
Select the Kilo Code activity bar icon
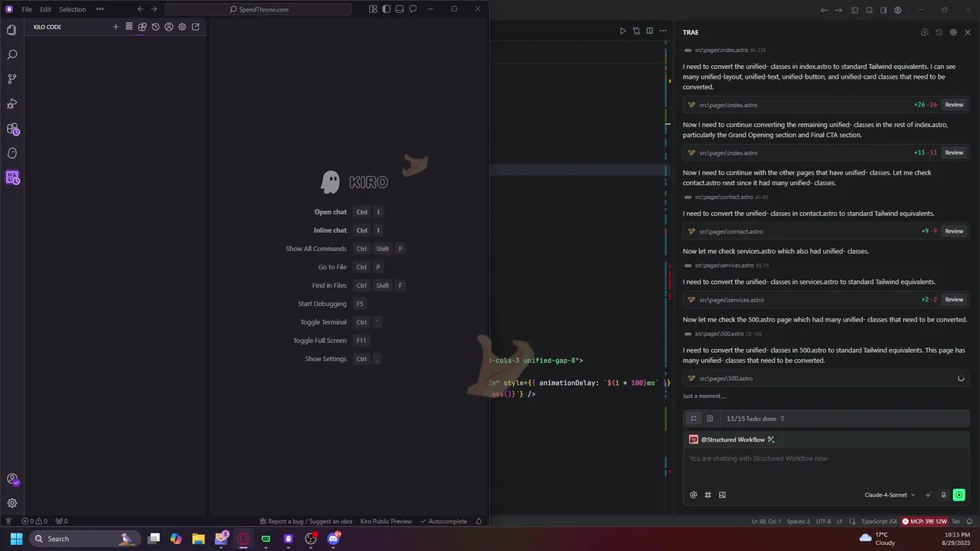click(11, 178)
